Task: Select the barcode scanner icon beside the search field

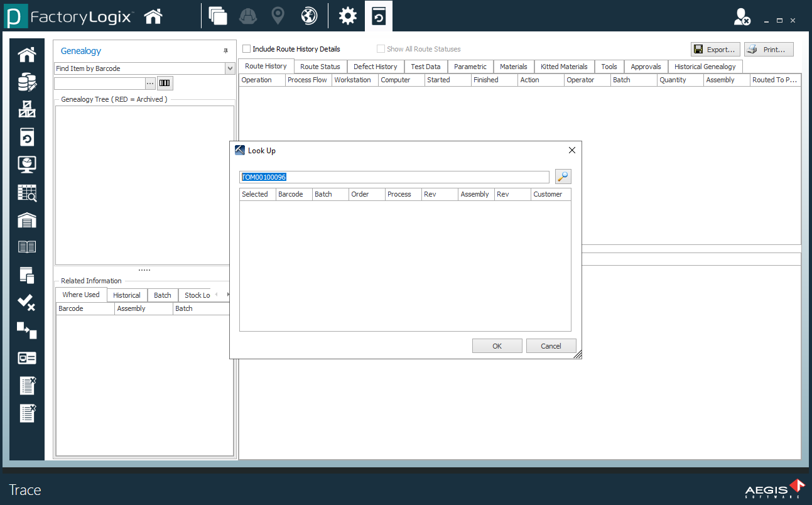Action: [x=165, y=82]
